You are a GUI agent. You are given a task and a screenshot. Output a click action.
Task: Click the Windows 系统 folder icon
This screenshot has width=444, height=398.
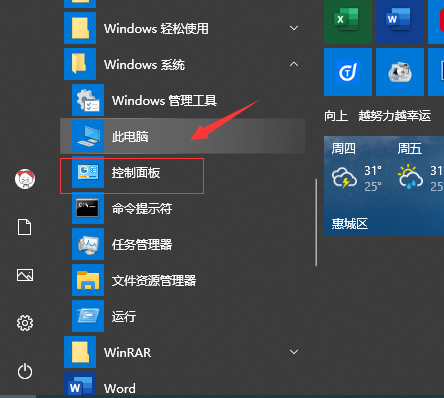(x=80, y=64)
